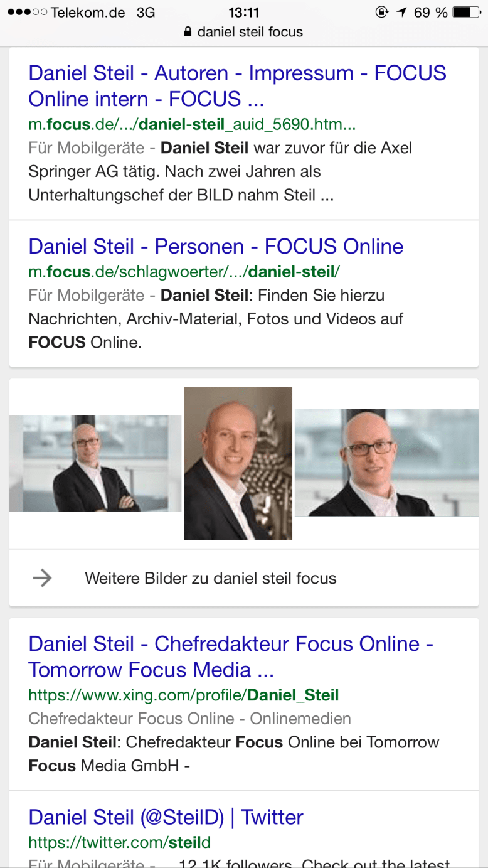Tap the 13:11 clock in the status bar
The height and width of the screenshot is (868, 488).
pos(244,12)
